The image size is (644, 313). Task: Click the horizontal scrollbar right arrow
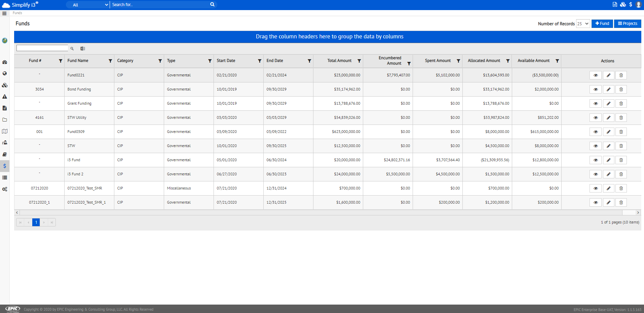point(638,213)
